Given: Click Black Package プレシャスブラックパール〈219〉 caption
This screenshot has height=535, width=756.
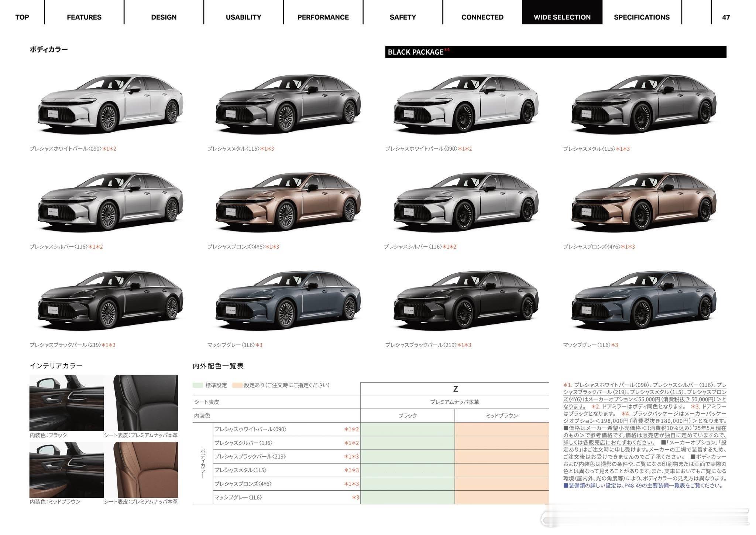Looking at the screenshot, I should point(428,345).
